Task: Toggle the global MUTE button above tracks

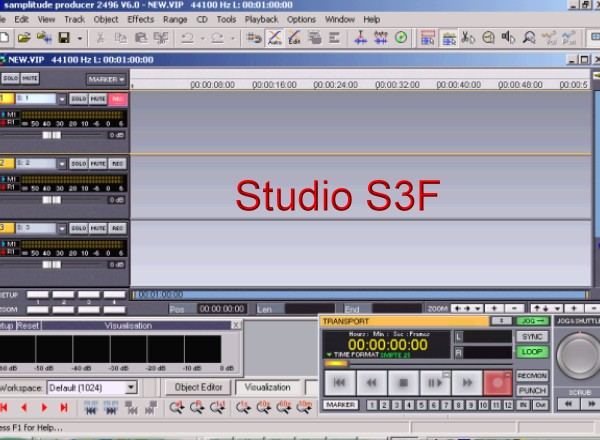Action: [29, 78]
